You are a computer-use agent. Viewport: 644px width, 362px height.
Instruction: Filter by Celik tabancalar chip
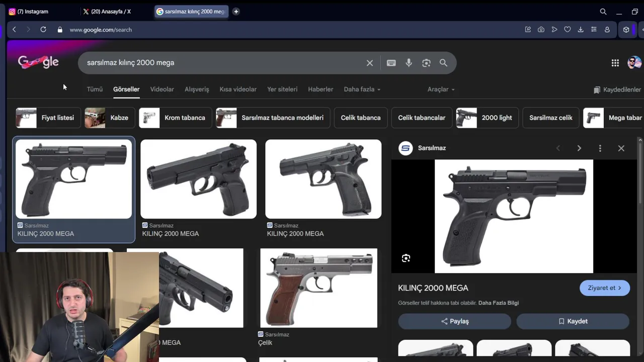click(x=422, y=118)
